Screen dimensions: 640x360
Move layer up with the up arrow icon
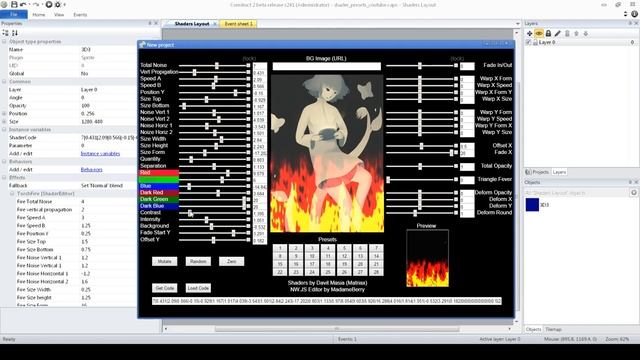coord(576,33)
